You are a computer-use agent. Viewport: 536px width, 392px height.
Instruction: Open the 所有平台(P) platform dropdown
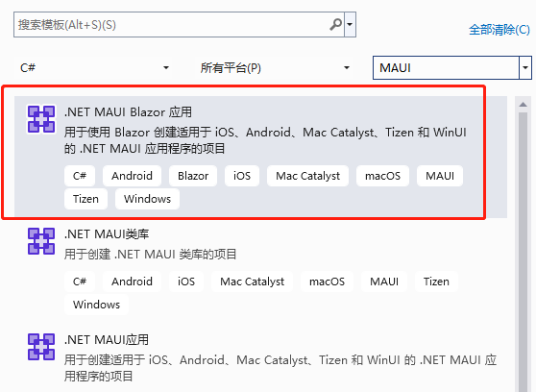pyautogui.click(x=275, y=67)
